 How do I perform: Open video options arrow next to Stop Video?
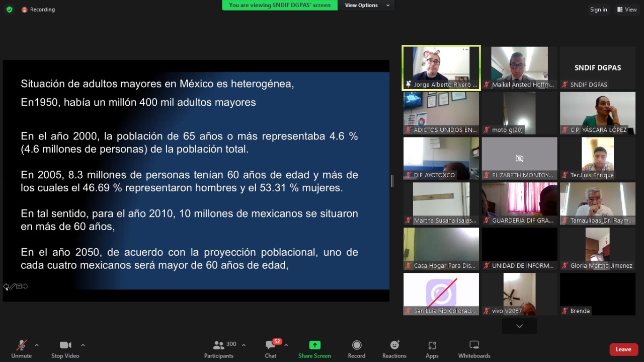click(x=83, y=345)
